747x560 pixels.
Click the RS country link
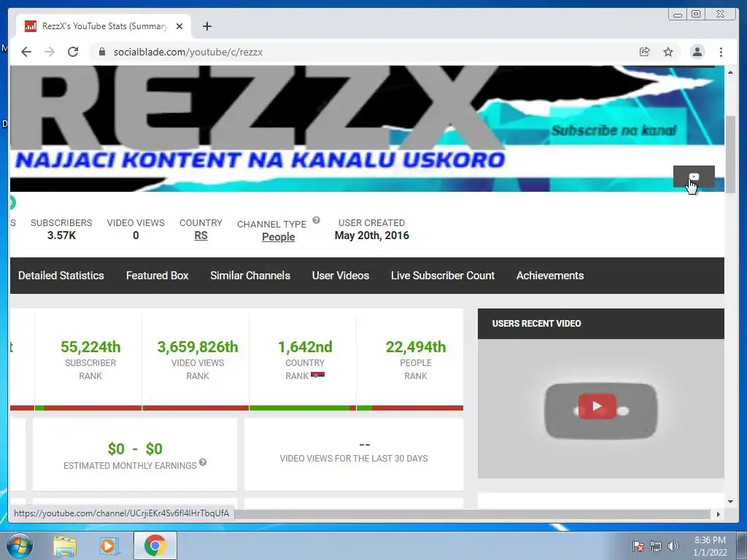click(201, 236)
